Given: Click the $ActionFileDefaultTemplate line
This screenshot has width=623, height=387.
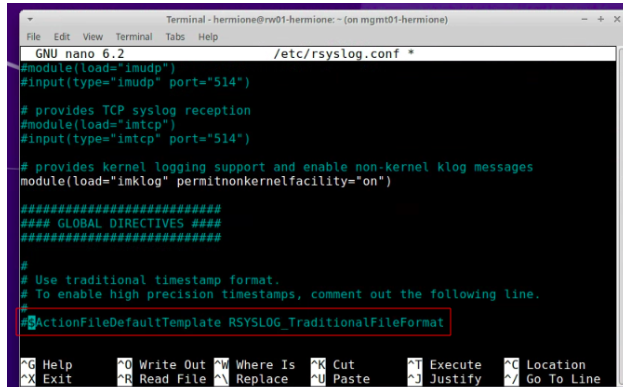Looking at the screenshot, I should coord(232,322).
